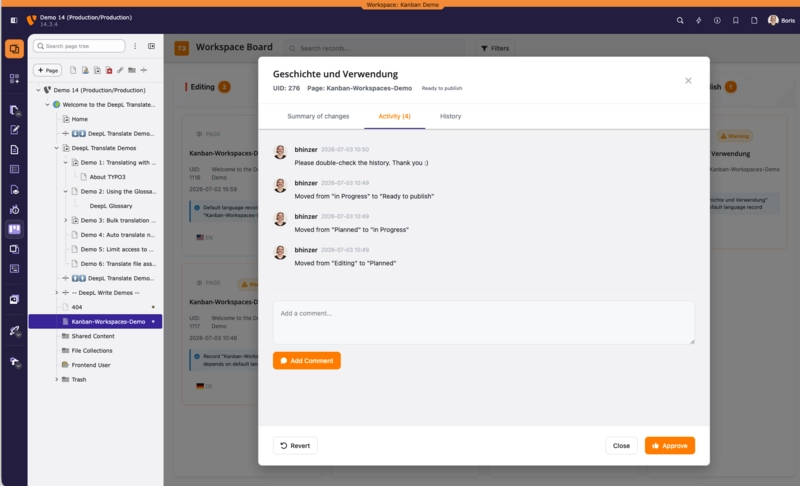Image resolution: width=800 pixels, height=486 pixels.
Task: Collapse Demo 1: Translating with node
Action: (x=65, y=162)
